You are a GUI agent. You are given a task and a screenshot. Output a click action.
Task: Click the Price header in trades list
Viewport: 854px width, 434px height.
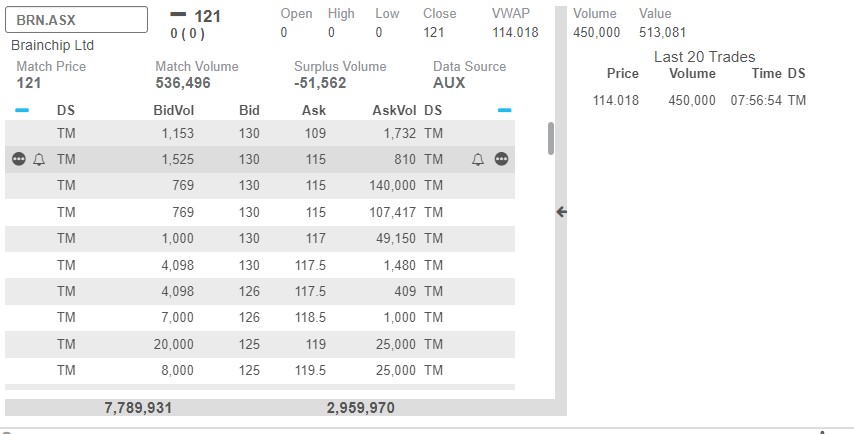pyautogui.click(x=623, y=74)
